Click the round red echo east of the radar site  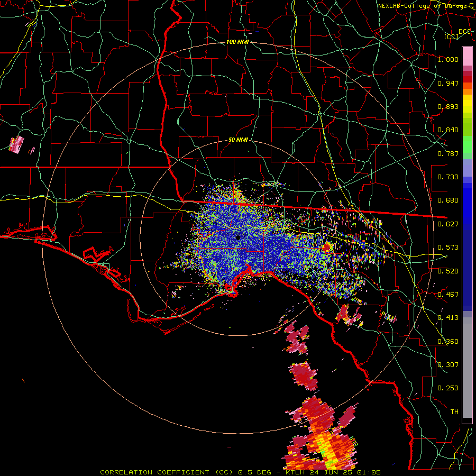pos(327,247)
